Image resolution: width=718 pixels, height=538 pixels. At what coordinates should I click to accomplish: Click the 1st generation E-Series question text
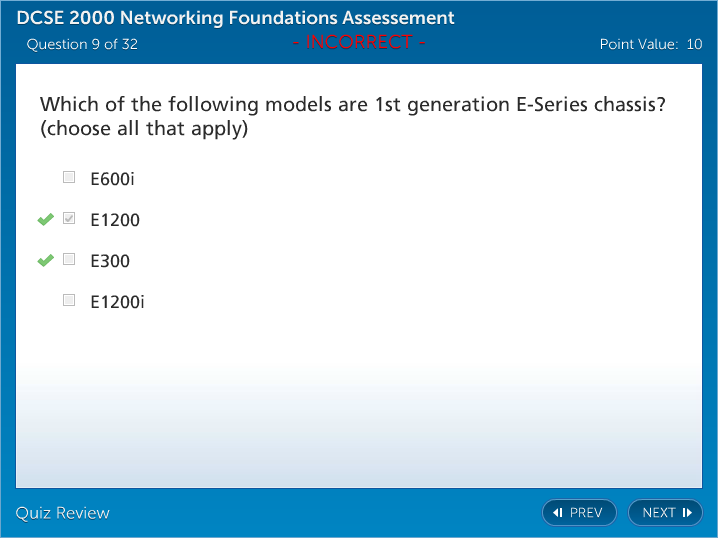[353, 105]
